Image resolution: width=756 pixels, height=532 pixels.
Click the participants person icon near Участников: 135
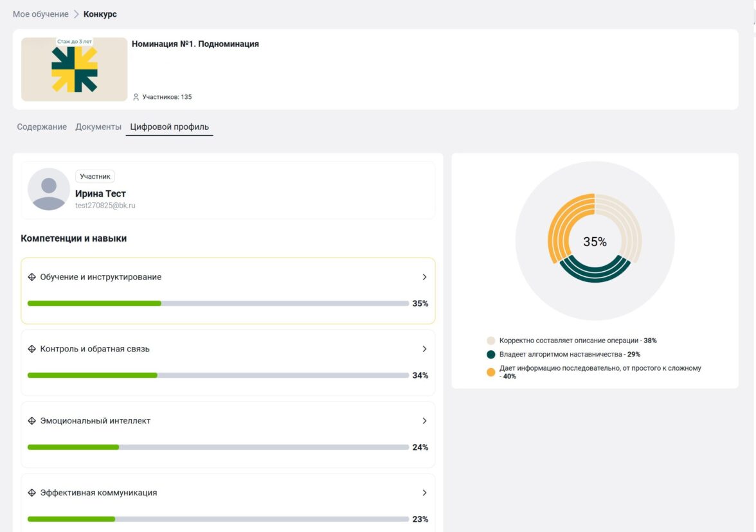(x=136, y=97)
